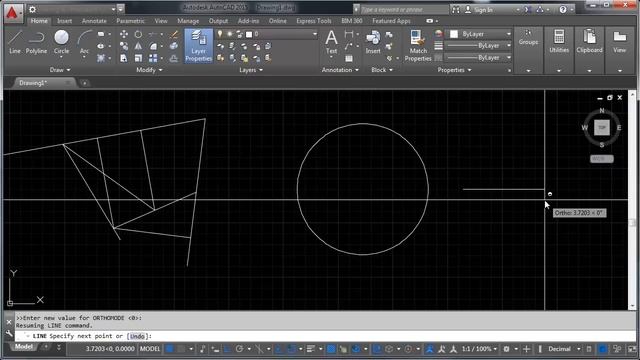This screenshot has height=360, width=640.
Task: Select the Array tool in Modify panel
Action: [x=153, y=58]
